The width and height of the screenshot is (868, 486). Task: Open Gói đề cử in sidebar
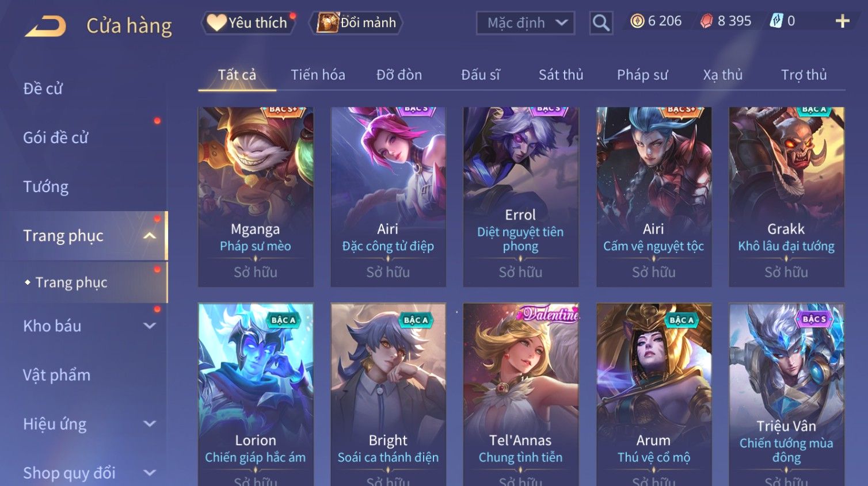pos(56,138)
